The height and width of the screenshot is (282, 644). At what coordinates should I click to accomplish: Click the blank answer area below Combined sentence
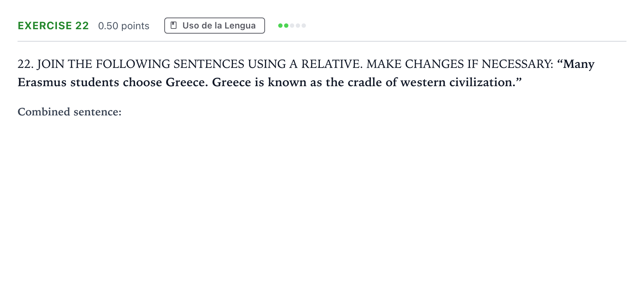(x=321, y=197)
